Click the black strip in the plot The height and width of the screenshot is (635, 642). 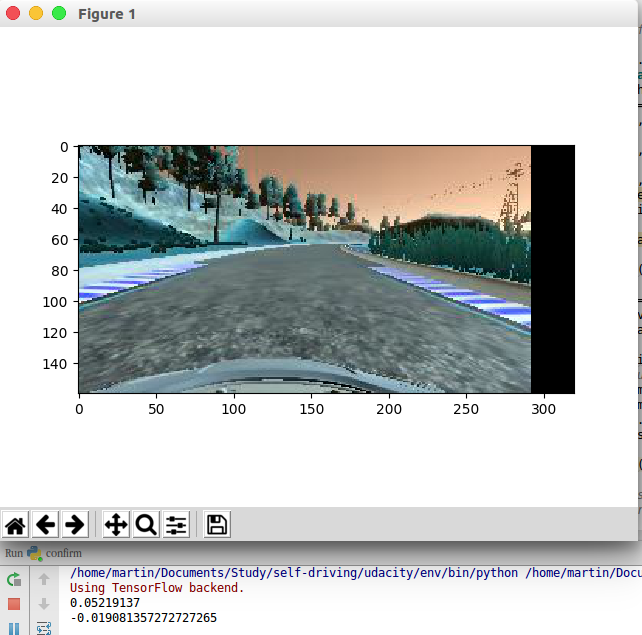[553, 269]
